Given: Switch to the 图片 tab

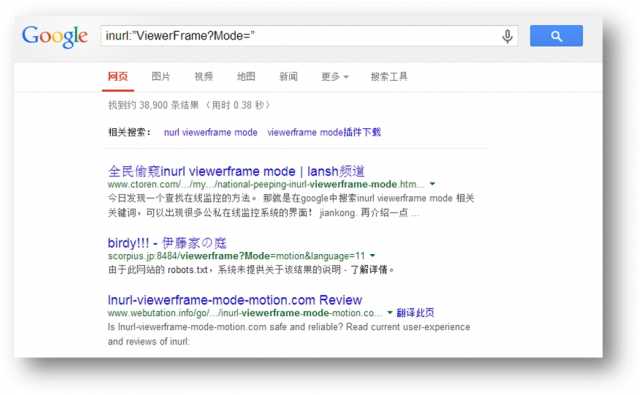Looking at the screenshot, I should [x=161, y=76].
